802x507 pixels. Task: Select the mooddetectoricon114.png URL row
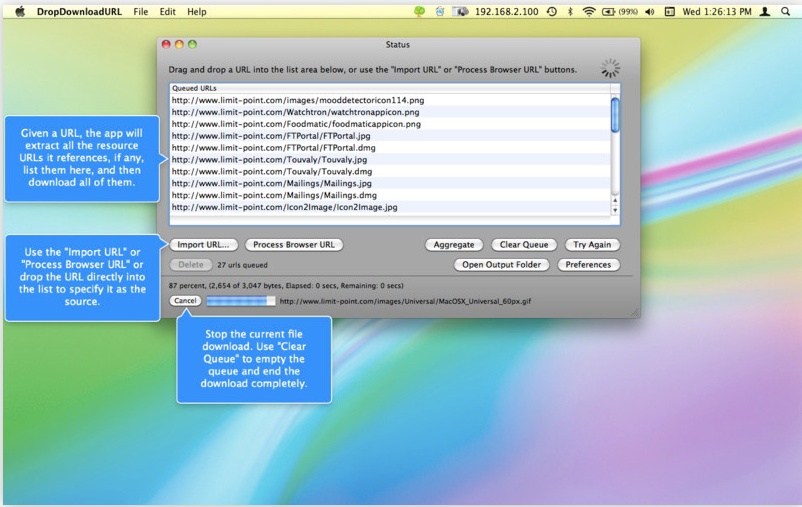390,100
